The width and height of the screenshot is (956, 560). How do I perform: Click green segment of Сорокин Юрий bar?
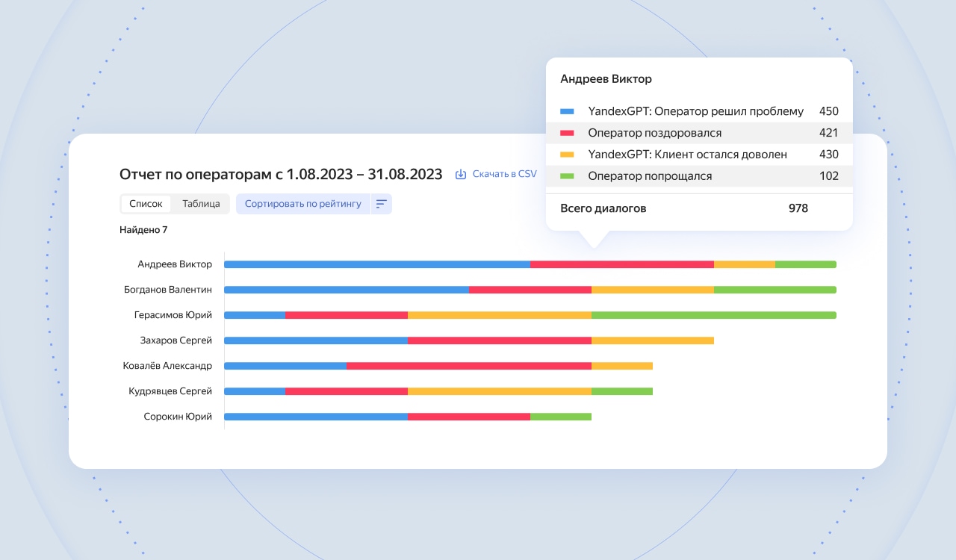tap(561, 417)
